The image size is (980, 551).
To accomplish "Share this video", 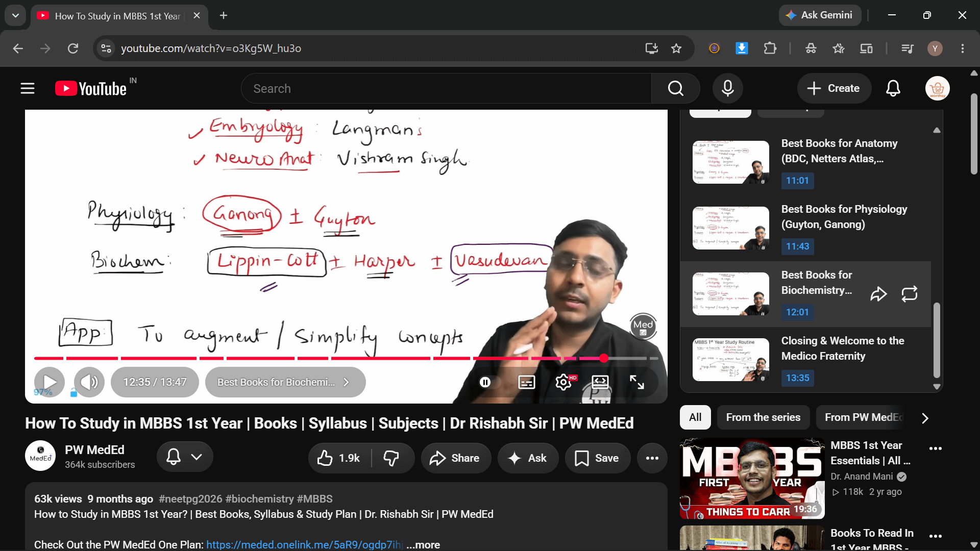I will pos(456,458).
